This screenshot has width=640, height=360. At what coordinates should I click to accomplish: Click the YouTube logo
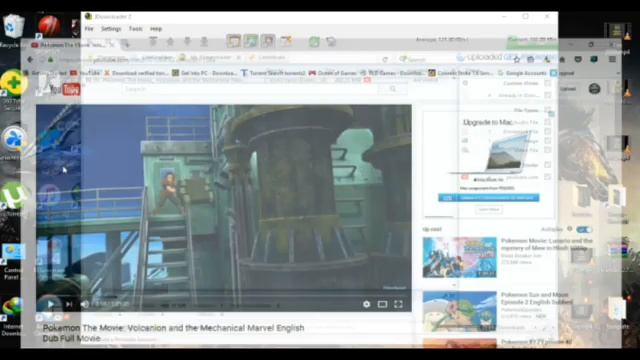65,89
